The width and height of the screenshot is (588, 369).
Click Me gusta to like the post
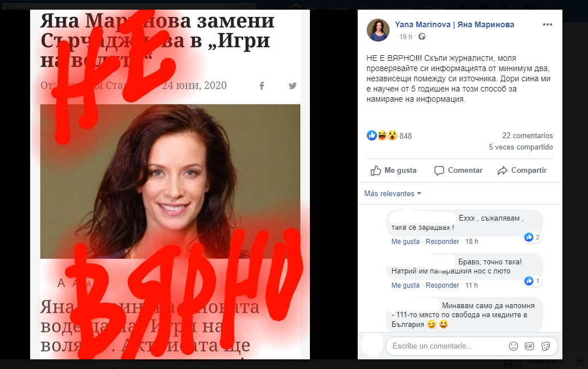394,171
